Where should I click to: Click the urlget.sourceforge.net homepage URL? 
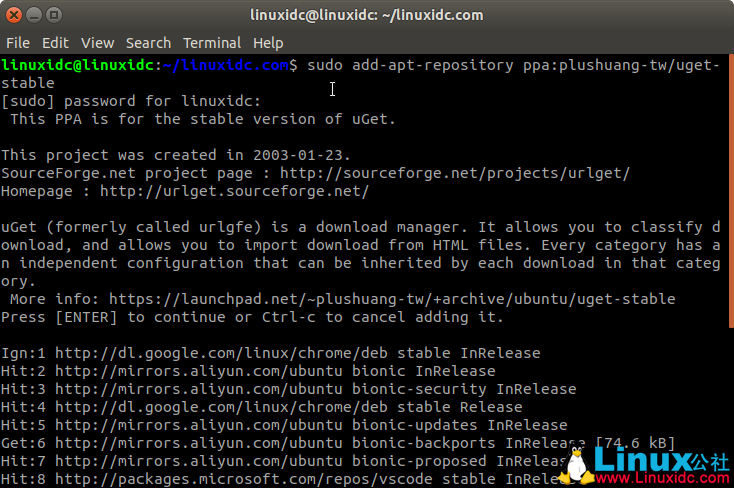point(235,191)
